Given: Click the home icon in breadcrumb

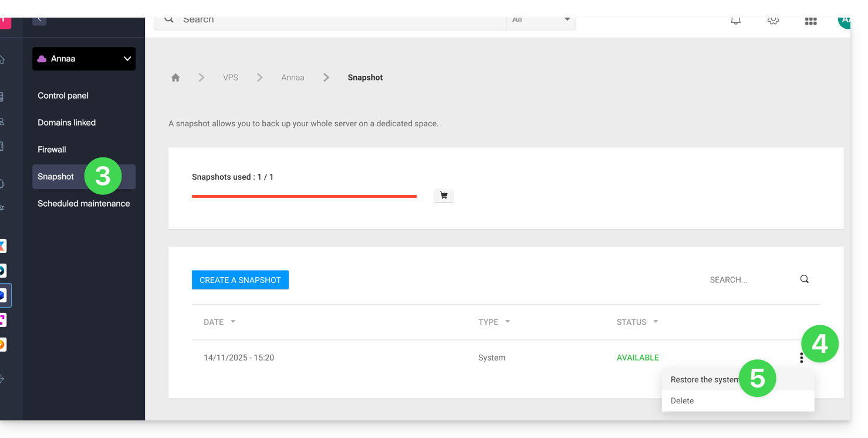Looking at the screenshot, I should (175, 78).
